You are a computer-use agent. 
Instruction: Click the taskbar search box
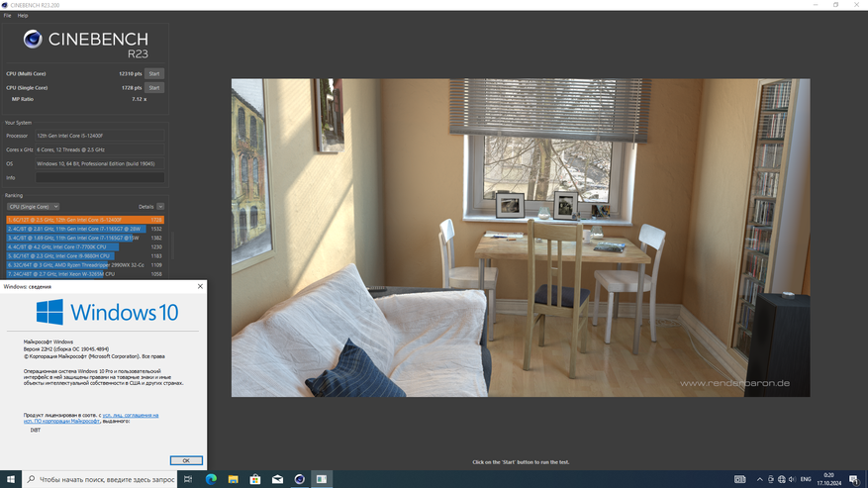coord(100,479)
